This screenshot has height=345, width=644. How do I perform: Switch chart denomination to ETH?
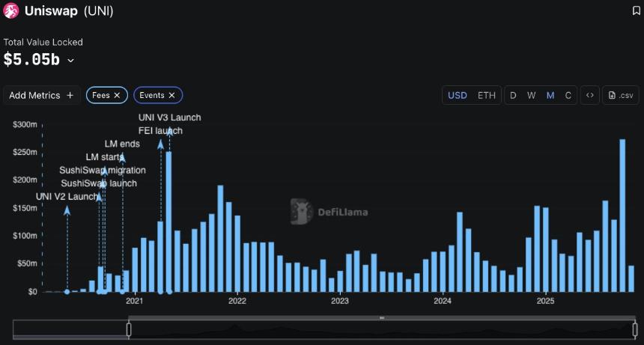(x=487, y=95)
